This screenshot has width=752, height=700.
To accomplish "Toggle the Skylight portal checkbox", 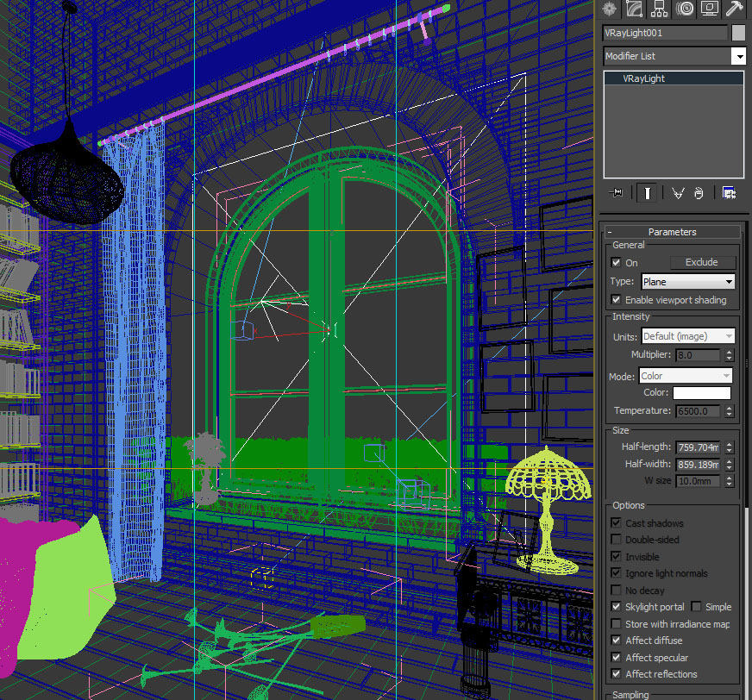I will pos(616,607).
